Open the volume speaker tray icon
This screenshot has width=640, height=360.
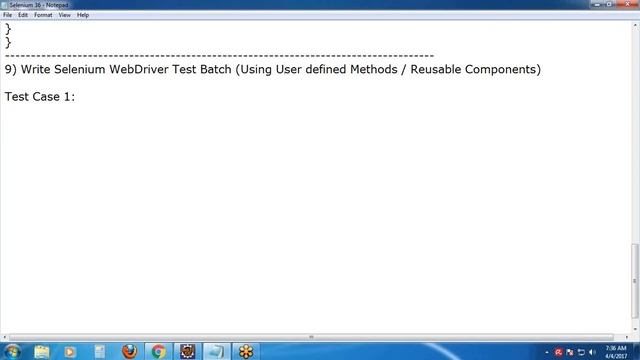pos(592,352)
